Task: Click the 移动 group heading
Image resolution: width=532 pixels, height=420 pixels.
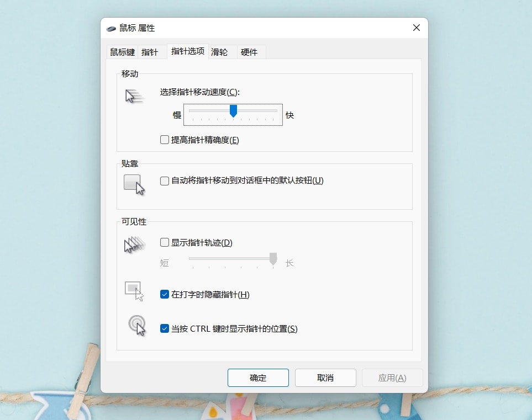Action: [x=130, y=73]
